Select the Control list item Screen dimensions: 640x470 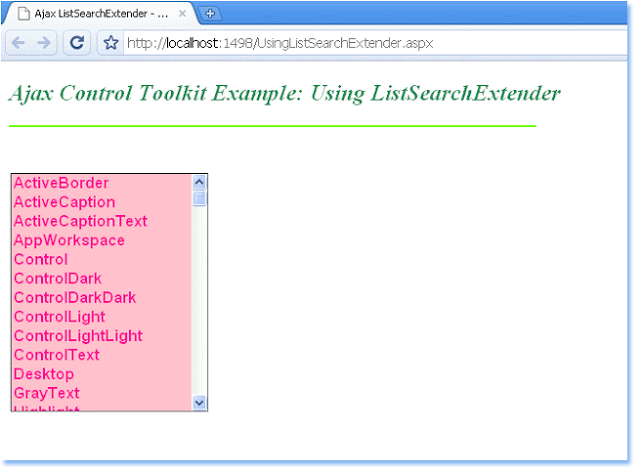[102, 259]
